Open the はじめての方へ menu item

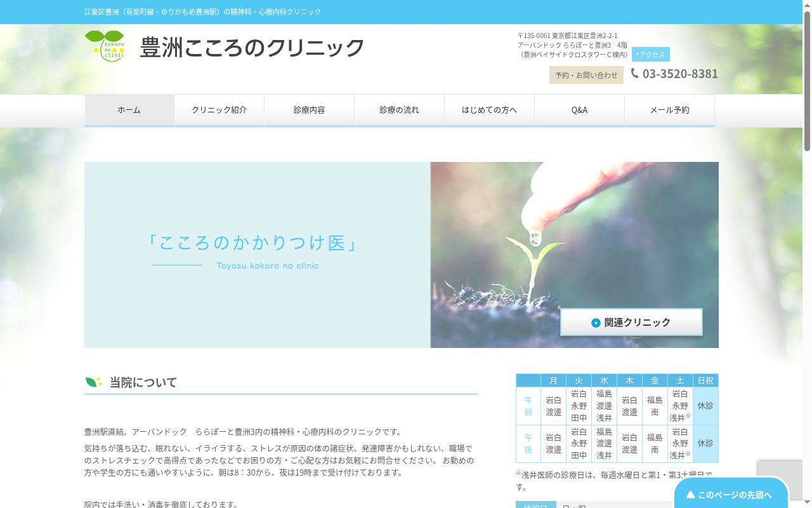pos(490,110)
